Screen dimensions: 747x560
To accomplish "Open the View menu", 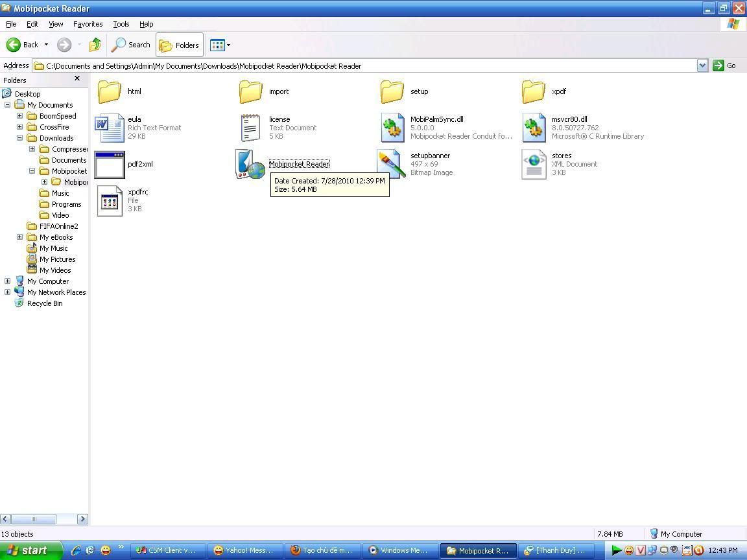I will [x=56, y=24].
